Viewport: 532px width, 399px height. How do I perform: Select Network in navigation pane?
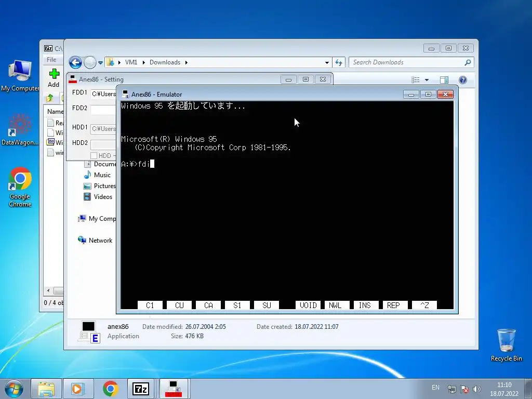point(96,241)
